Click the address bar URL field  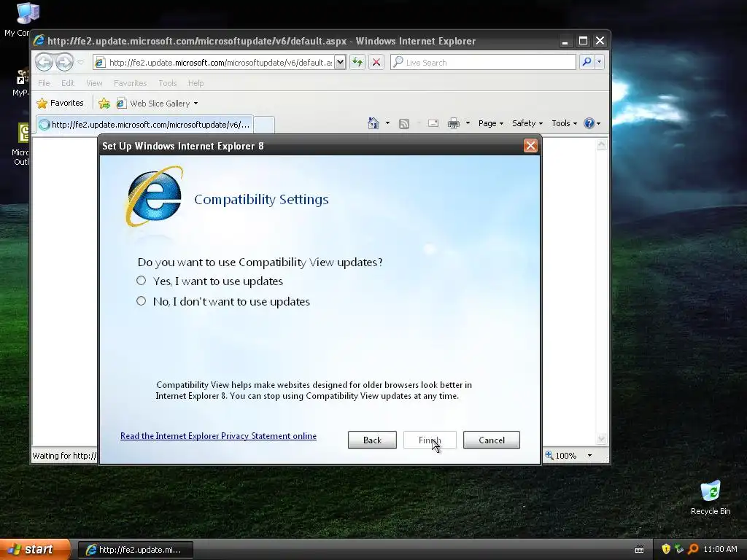coord(220,63)
